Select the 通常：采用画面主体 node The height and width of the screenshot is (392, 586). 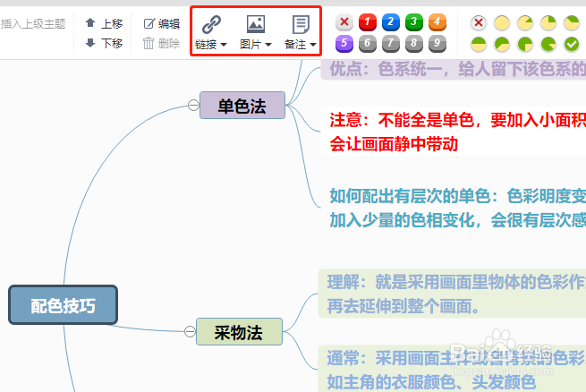click(x=452, y=369)
